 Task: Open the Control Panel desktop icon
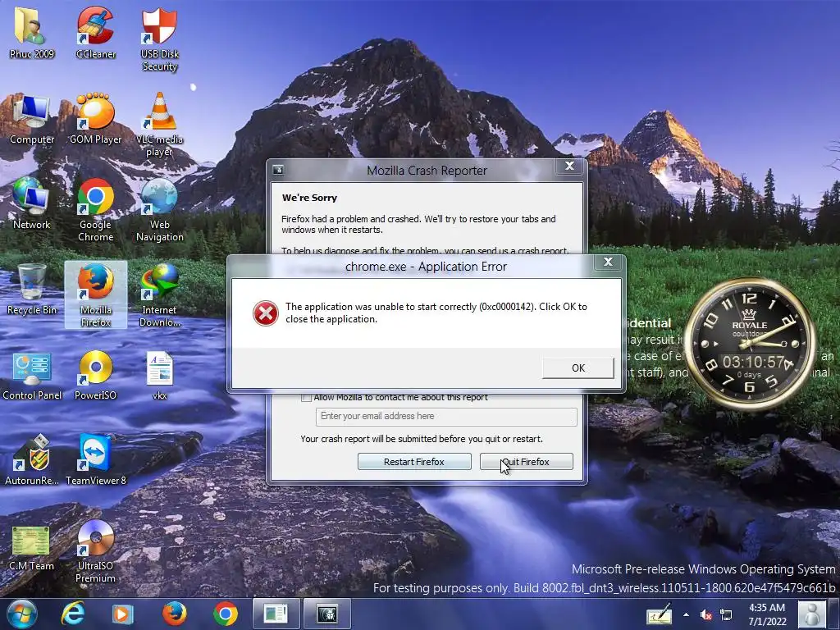coord(31,375)
